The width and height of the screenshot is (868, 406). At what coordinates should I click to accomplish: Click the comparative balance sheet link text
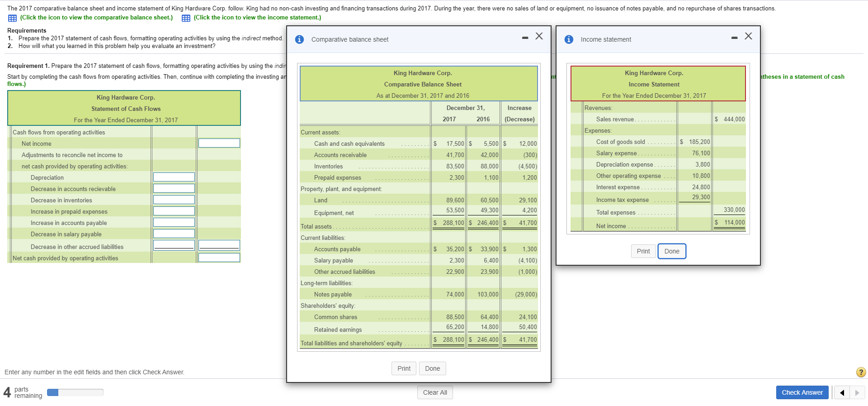point(96,18)
